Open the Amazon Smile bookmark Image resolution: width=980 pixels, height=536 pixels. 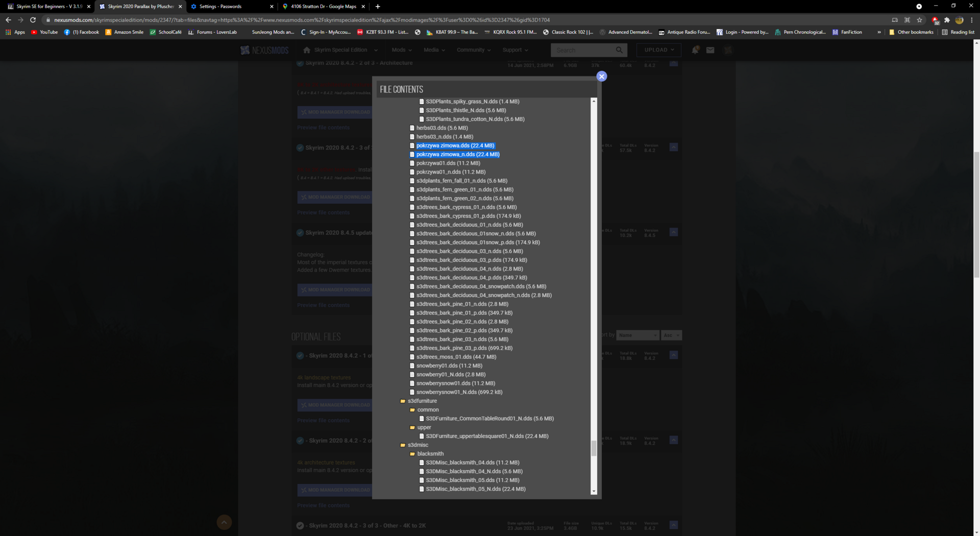click(x=125, y=32)
